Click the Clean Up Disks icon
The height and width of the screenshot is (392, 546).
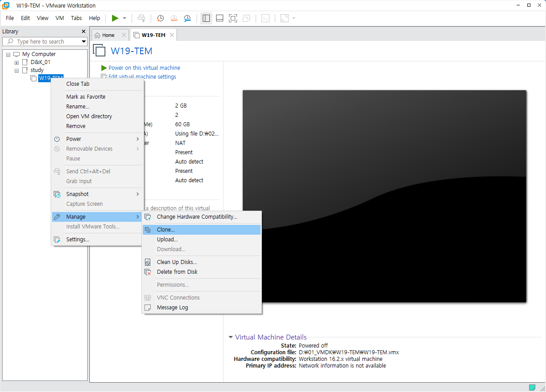148,262
